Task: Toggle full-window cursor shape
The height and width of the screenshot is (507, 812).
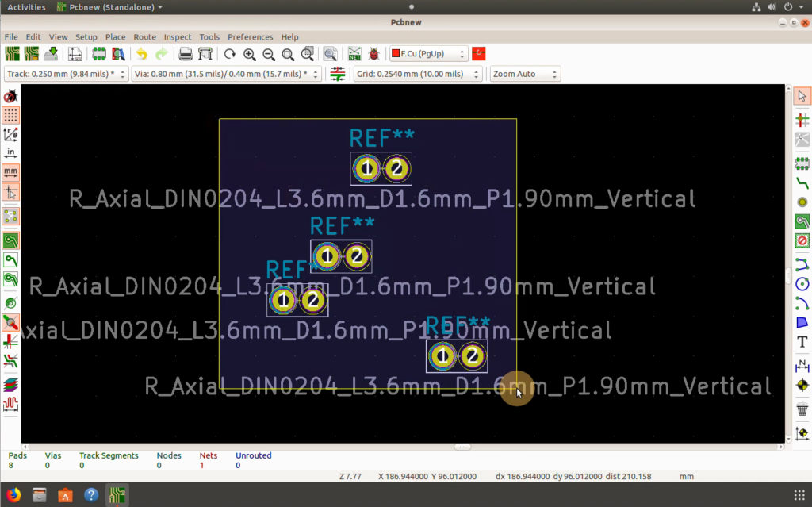Action: (x=10, y=192)
